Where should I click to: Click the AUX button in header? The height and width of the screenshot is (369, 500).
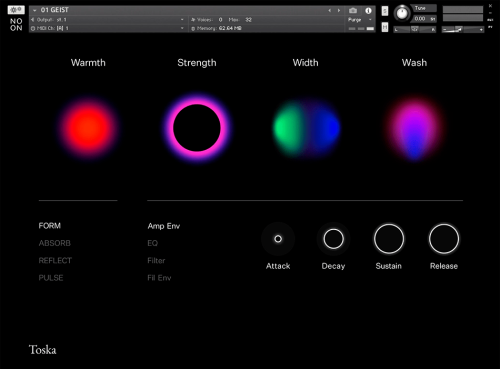(x=490, y=20)
